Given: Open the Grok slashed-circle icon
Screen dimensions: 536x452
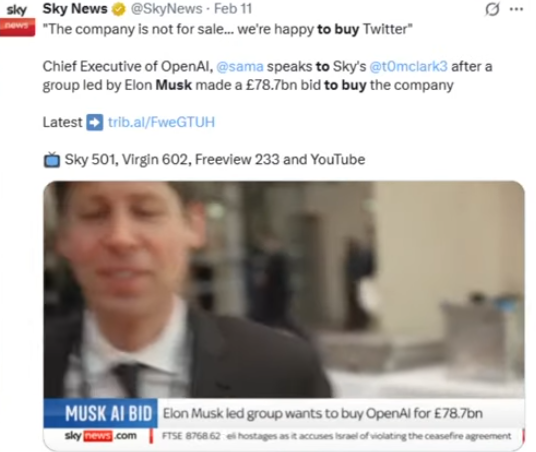Looking at the screenshot, I should click(x=492, y=9).
